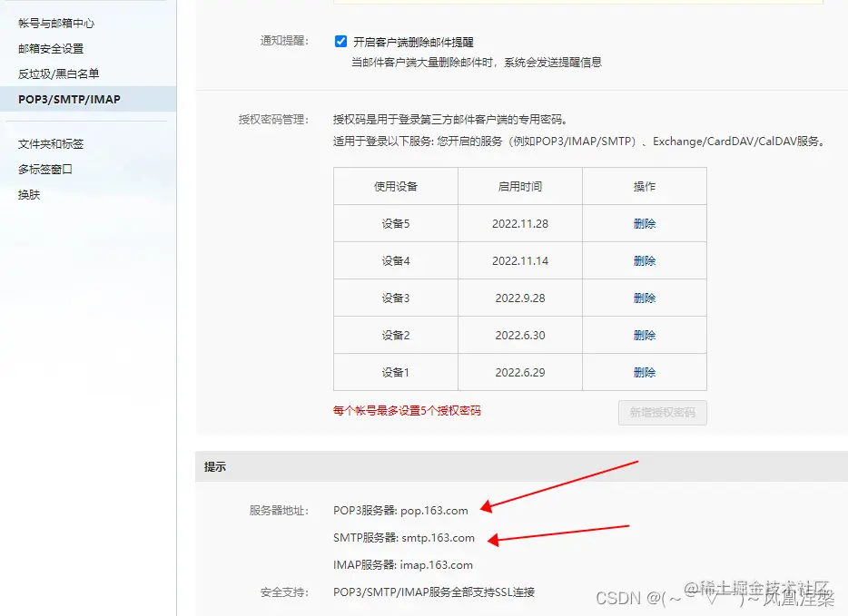Uncheck 开启客户端删除邮件提醒 checkbox
This screenshot has height=616, width=848.
pyautogui.click(x=340, y=40)
